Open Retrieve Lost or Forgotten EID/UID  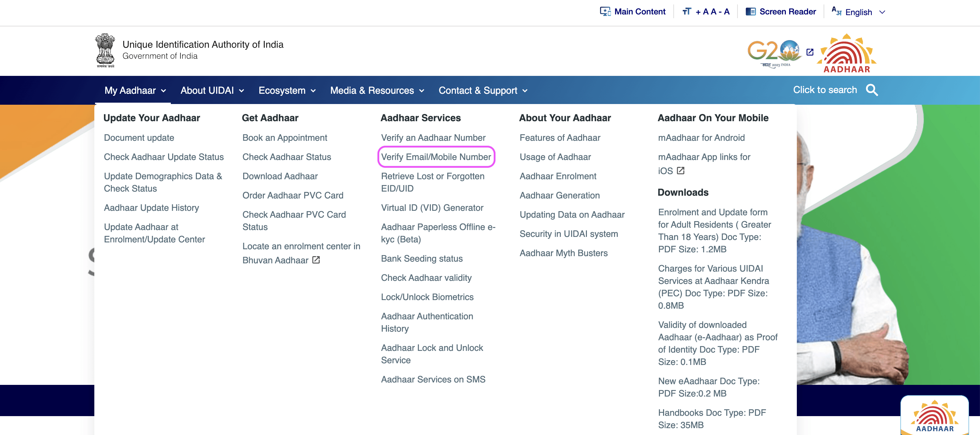(433, 182)
